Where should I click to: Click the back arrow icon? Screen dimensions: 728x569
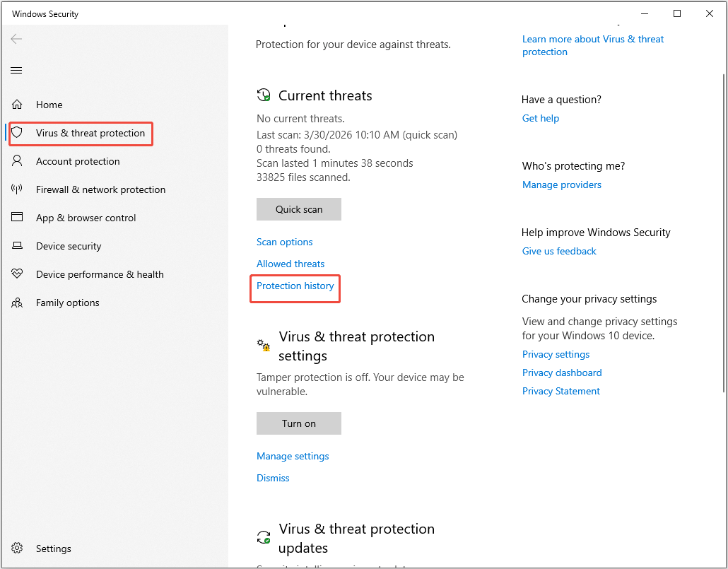tap(16, 39)
